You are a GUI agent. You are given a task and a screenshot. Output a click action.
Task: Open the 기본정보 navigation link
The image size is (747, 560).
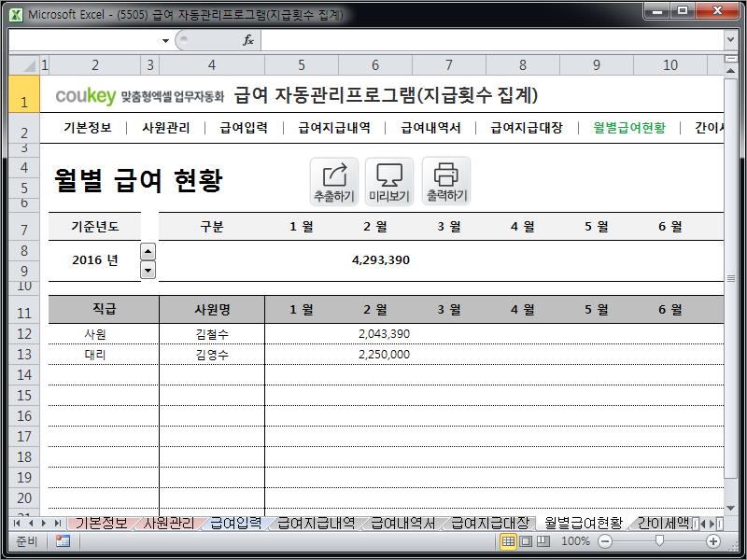point(88,128)
